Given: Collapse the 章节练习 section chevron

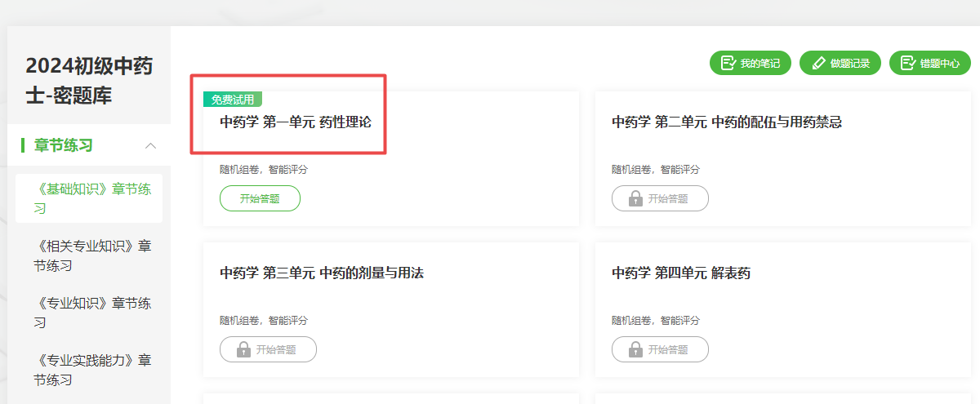Looking at the screenshot, I should (x=150, y=146).
